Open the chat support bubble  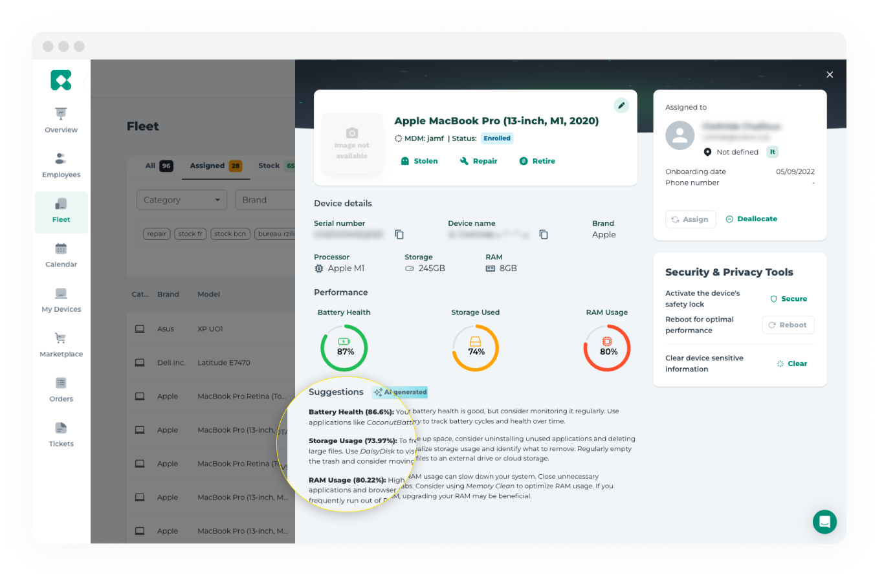pos(824,521)
